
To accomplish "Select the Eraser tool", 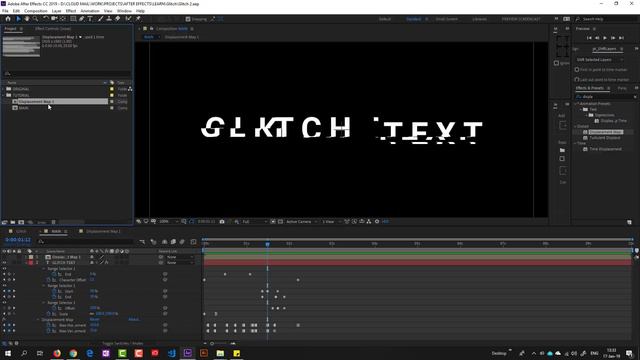I will pyautogui.click(x=118, y=19).
